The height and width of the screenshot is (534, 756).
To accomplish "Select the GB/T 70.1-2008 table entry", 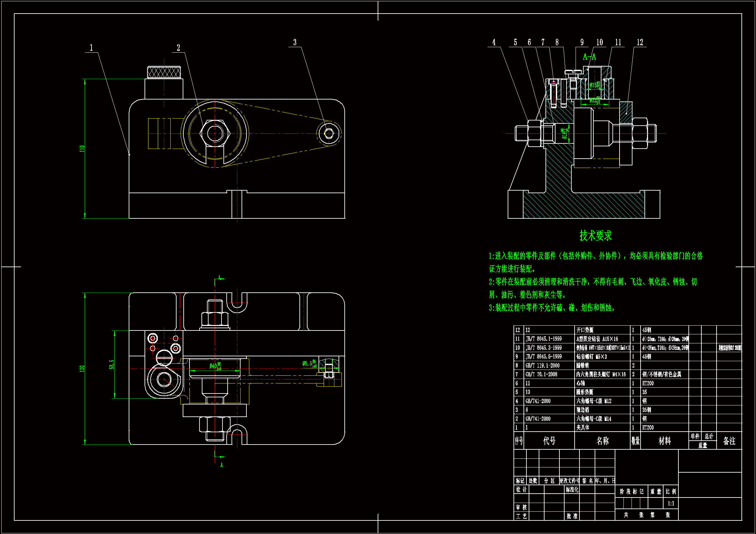I will 541,374.
